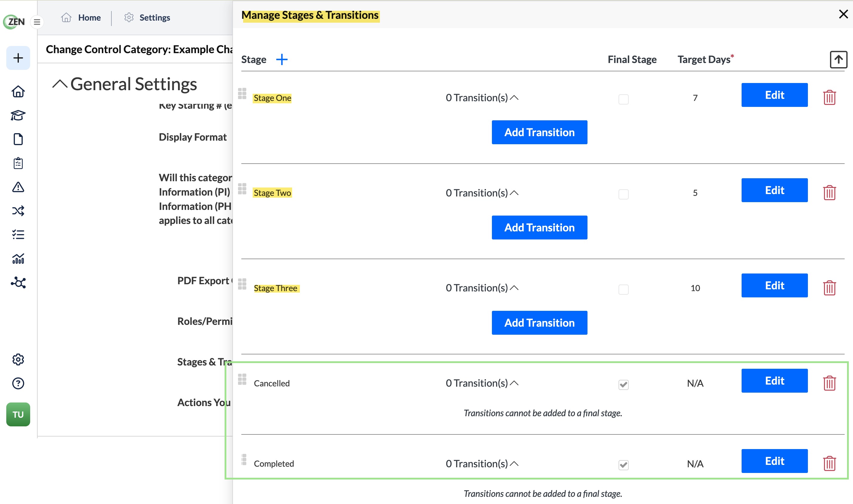853x504 pixels.
Task: Close the Manage Stages panel
Action: coord(843,14)
